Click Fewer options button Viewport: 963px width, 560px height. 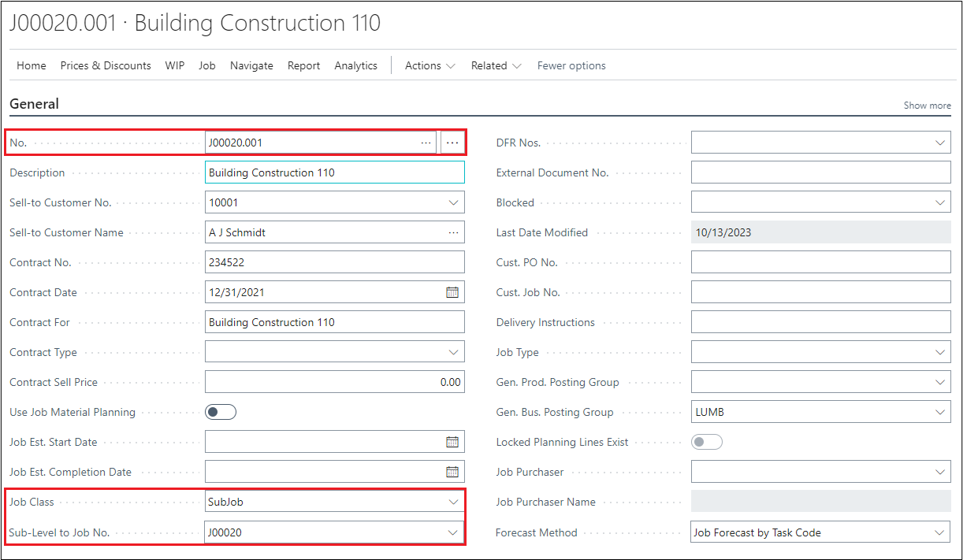[571, 65]
